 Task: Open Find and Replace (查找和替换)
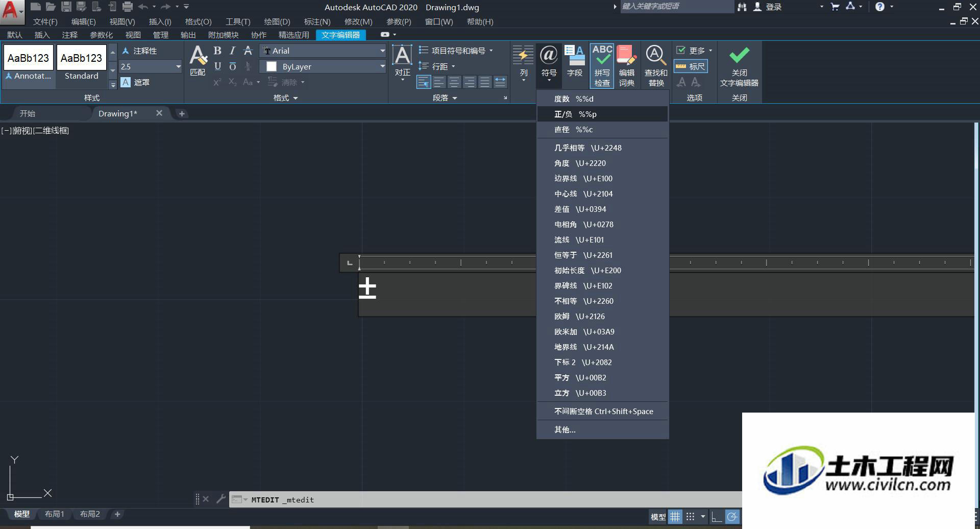656,65
